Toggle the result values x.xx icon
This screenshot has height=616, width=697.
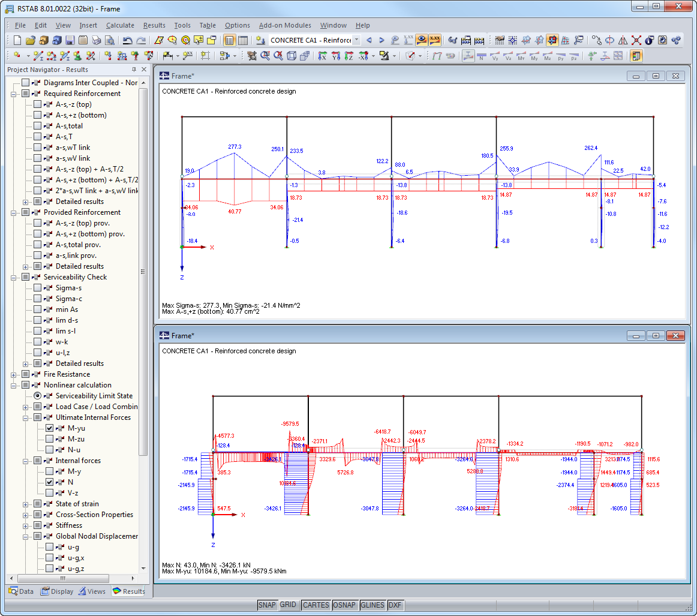coord(435,40)
